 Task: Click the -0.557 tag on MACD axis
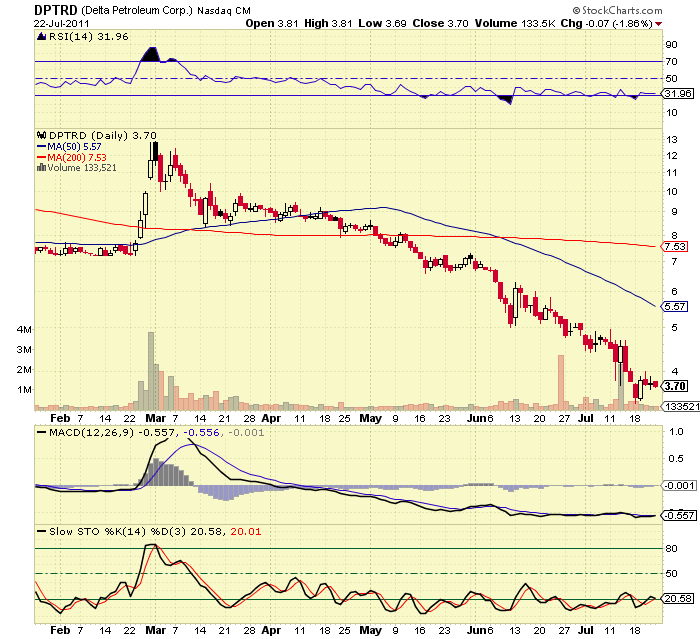(x=679, y=515)
